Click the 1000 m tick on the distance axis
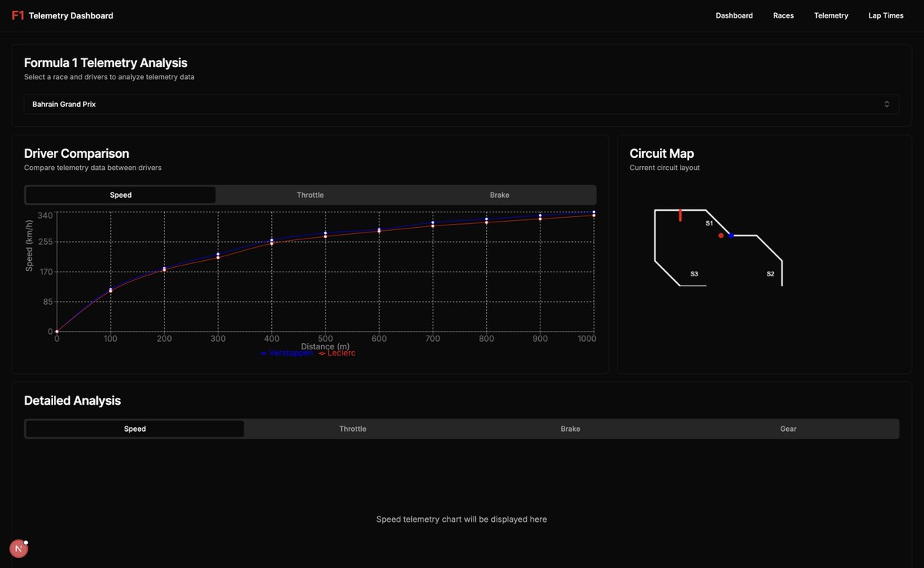The height and width of the screenshot is (568, 924). tap(586, 339)
